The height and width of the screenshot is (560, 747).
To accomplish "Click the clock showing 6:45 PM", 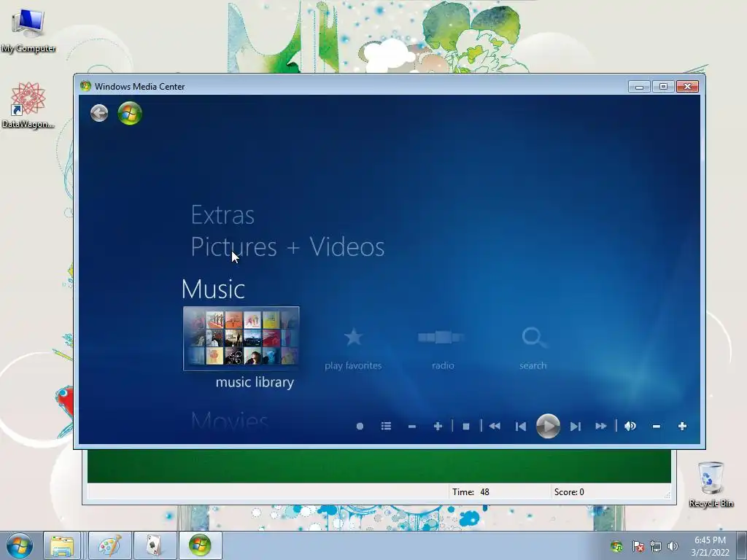I will tap(710, 546).
